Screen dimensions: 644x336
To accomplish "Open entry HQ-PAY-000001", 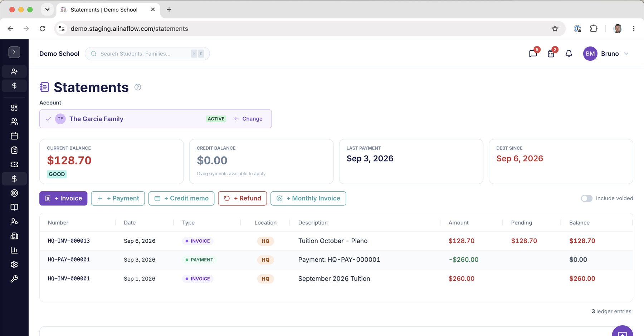I will [x=69, y=260].
